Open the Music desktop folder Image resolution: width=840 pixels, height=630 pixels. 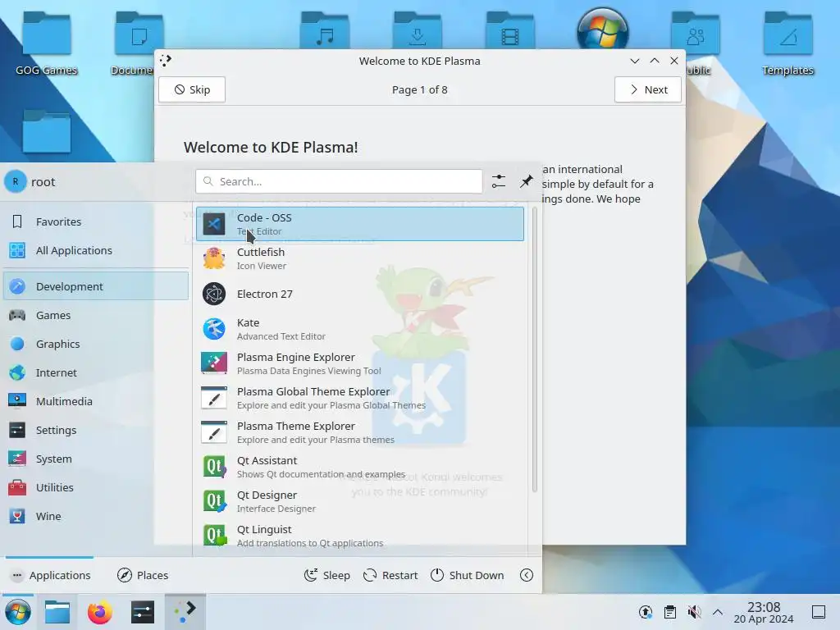(325, 31)
